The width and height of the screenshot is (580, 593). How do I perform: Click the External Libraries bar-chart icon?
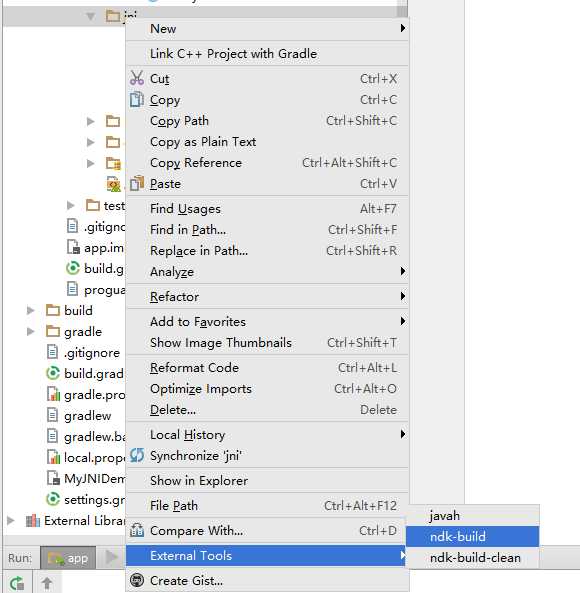pos(33,521)
